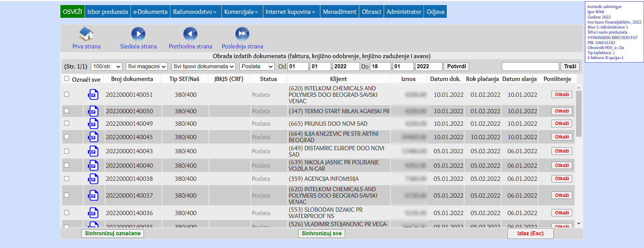Click the table scrollbar down arrow

coord(579,223)
